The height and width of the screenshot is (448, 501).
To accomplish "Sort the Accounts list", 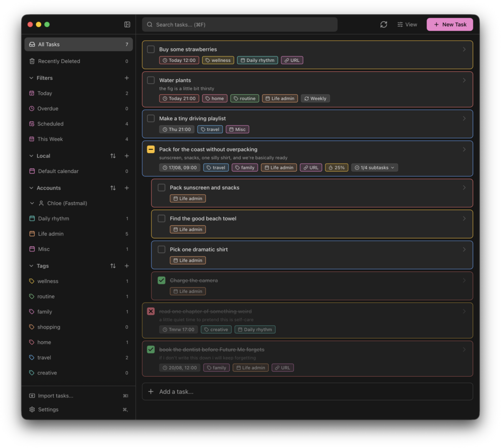I will pyautogui.click(x=113, y=188).
